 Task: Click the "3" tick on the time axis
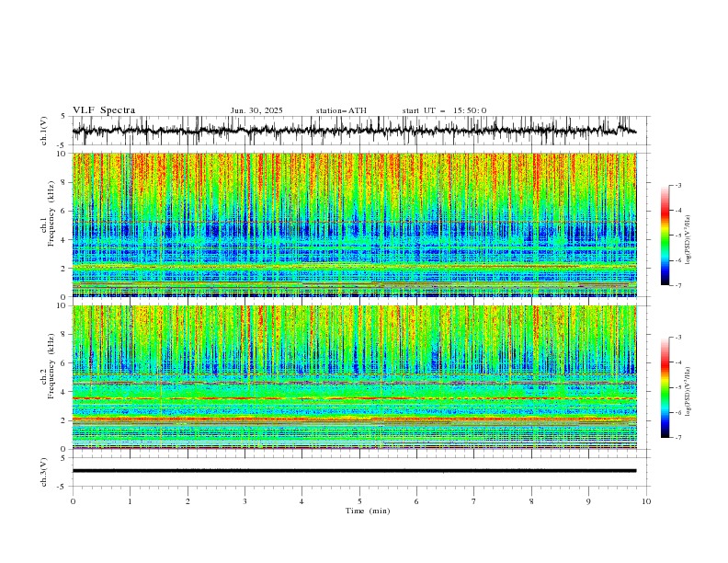tap(245, 501)
